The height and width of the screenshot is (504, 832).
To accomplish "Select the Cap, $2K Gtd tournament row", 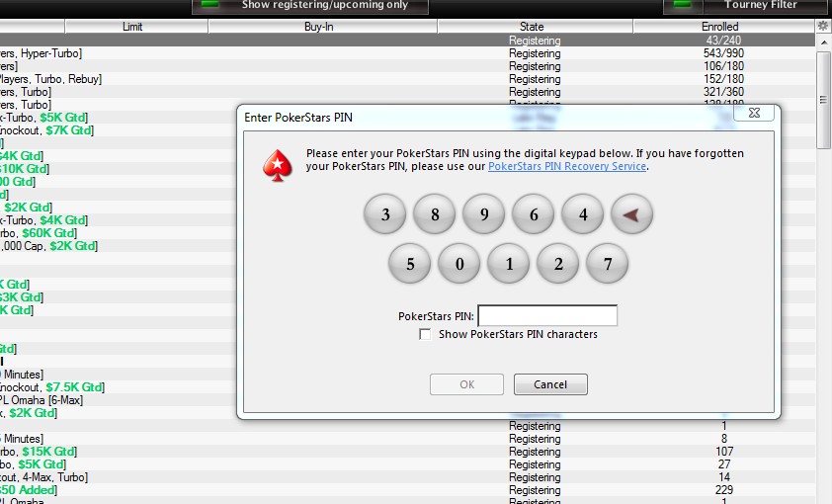I will tap(118, 246).
